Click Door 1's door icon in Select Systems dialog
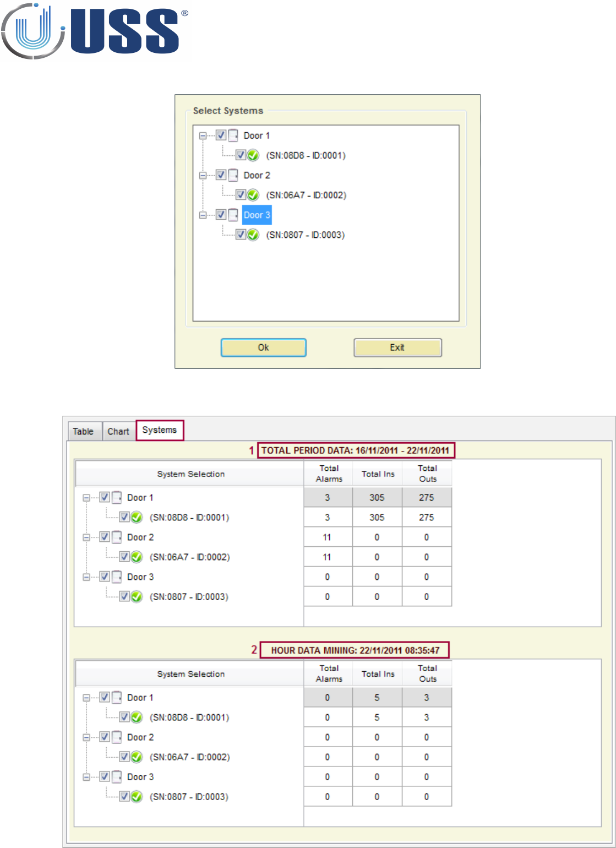Viewport: 616px width, 848px height. point(233,135)
